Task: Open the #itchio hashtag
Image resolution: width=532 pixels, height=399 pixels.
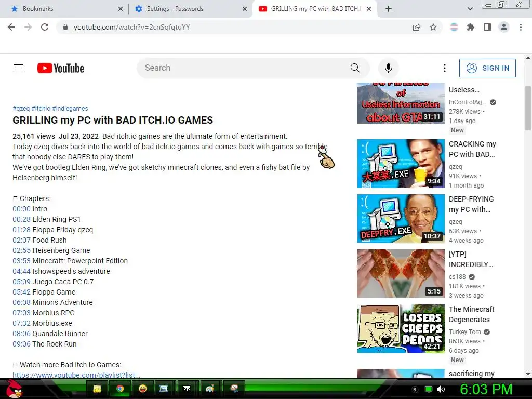Action: pyautogui.click(x=41, y=109)
